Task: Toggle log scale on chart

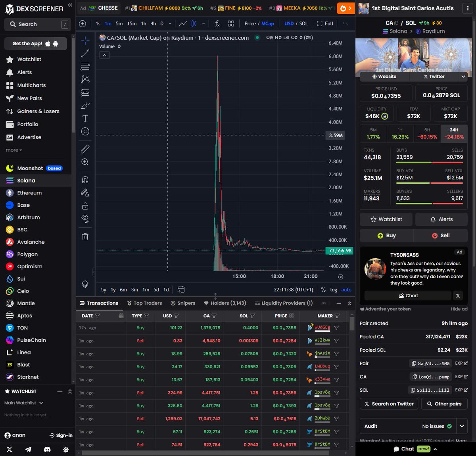Action: (334, 290)
